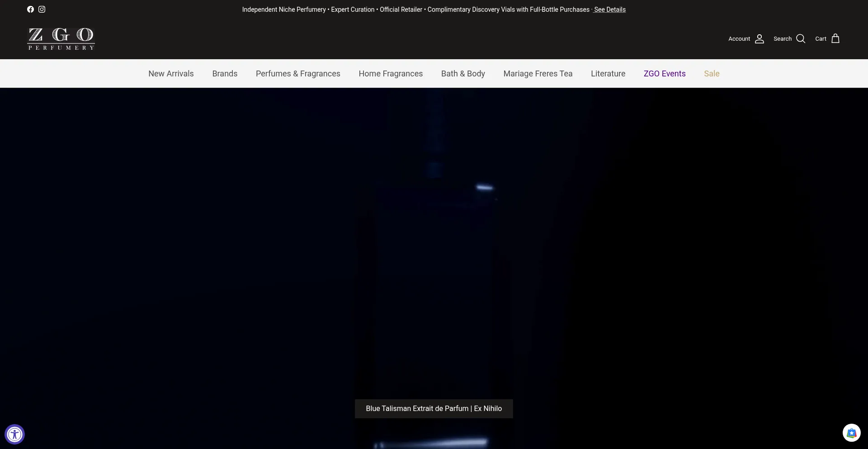
Task: Go to Mariage Freres Tea
Action: [x=538, y=74]
